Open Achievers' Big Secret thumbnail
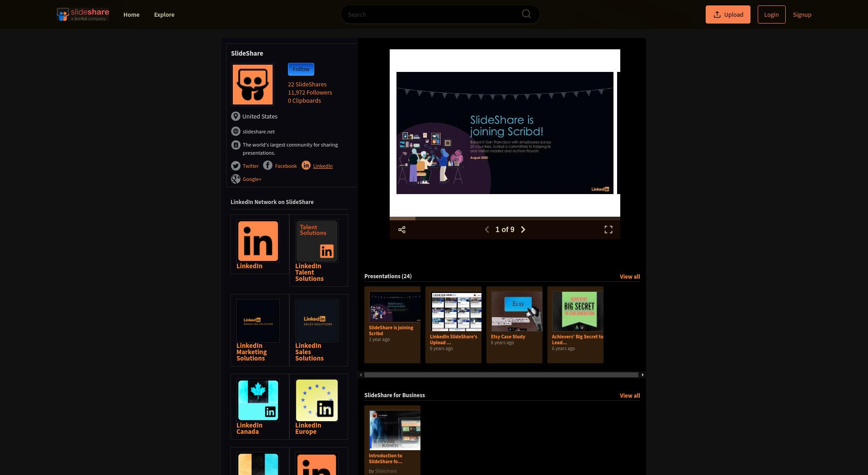868x475 pixels. click(x=578, y=311)
